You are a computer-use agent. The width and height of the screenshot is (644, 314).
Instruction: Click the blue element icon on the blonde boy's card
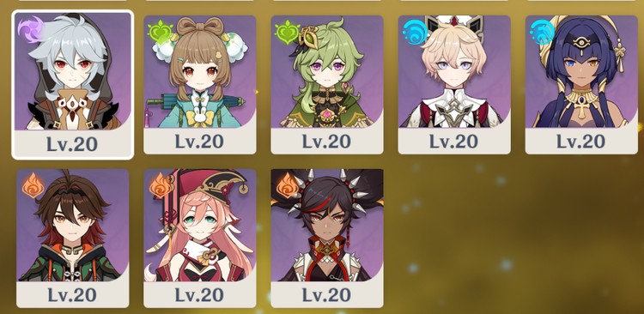click(415, 32)
